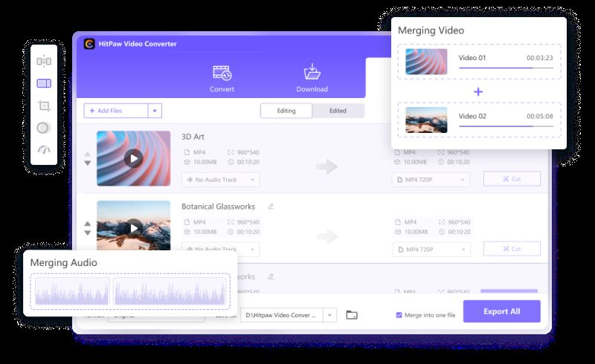Select the merge clips tool icon
This screenshot has width=595, height=364.
point(44,83)
